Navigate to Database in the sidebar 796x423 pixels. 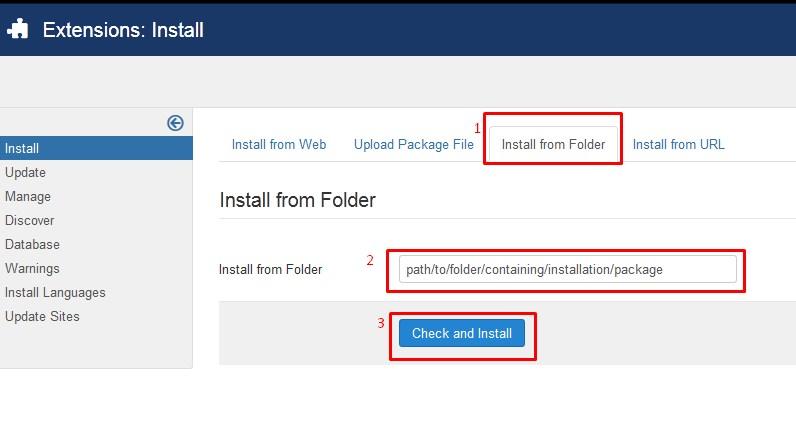[32, 244]
